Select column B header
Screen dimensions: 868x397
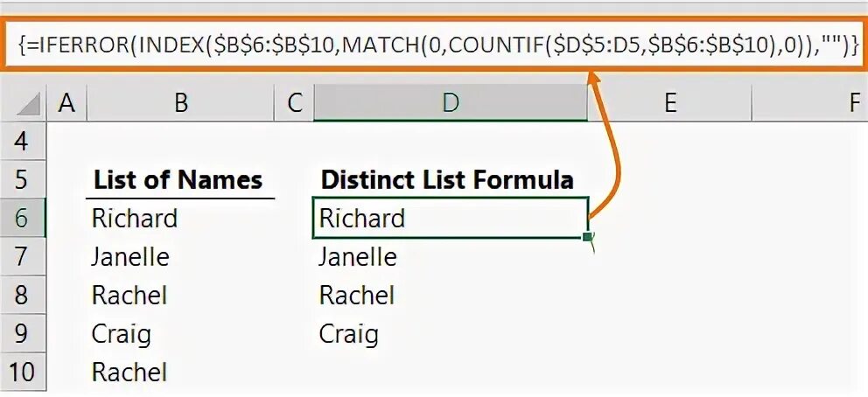pyautogui.click(x=180, y=104)
